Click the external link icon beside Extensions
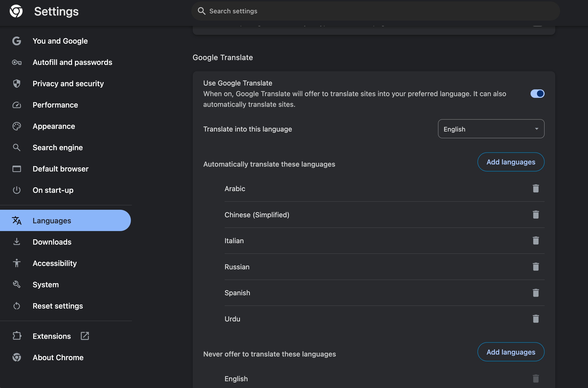588x388 pixels. tap(85, 336)
